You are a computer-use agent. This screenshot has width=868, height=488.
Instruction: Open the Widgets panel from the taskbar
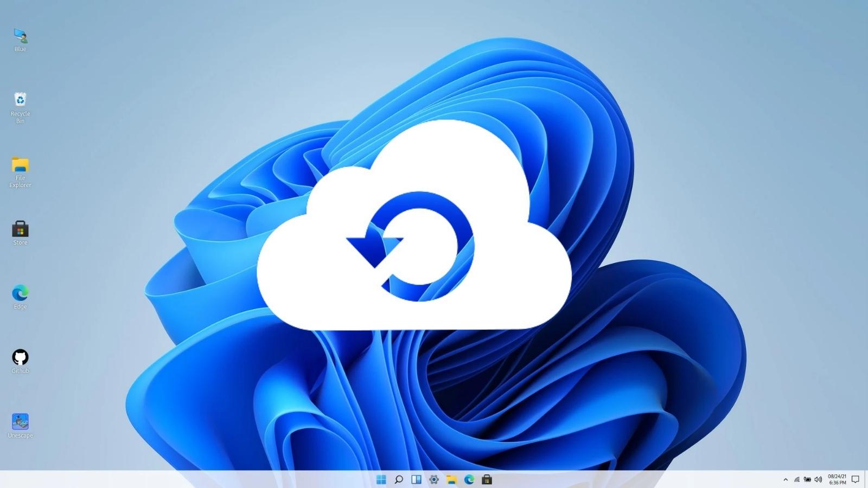coord(416,479)
